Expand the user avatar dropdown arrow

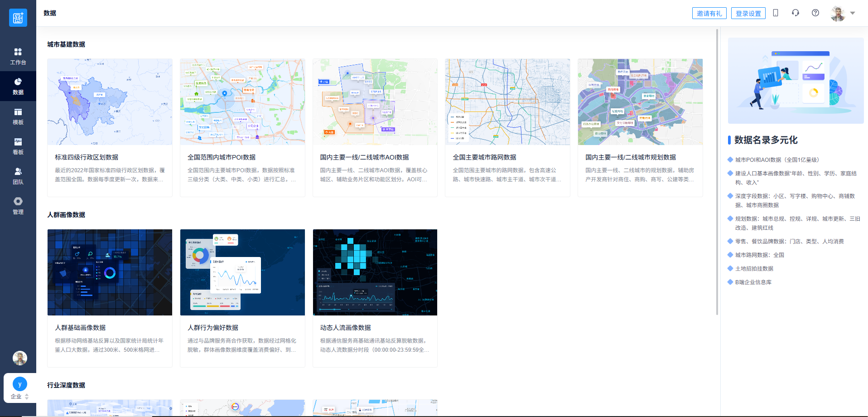[853, 13]
